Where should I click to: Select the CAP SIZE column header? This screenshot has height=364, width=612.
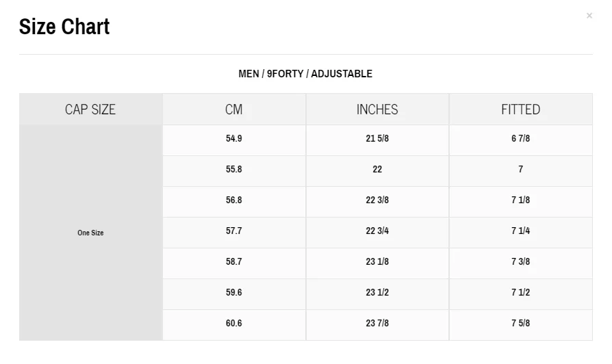click(90, 109)
